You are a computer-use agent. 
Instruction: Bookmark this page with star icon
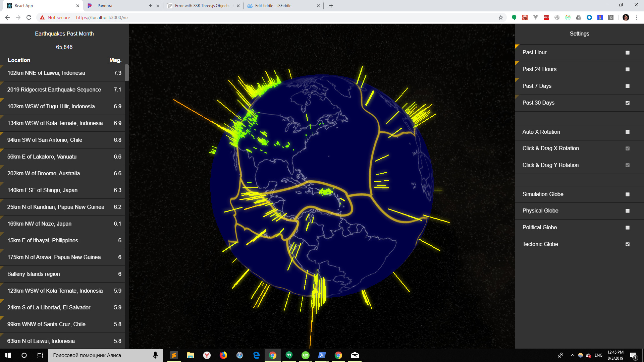tap(501, 17)
